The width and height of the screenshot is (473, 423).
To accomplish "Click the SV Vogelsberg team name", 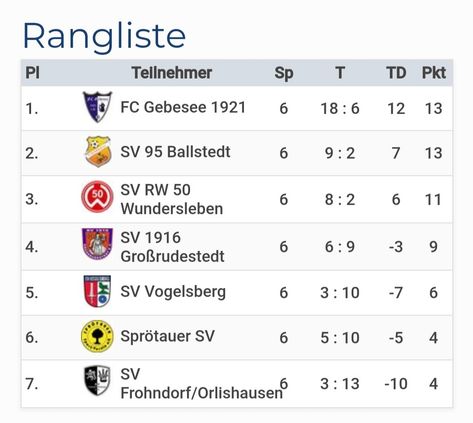I will click(x=173, y=292).
